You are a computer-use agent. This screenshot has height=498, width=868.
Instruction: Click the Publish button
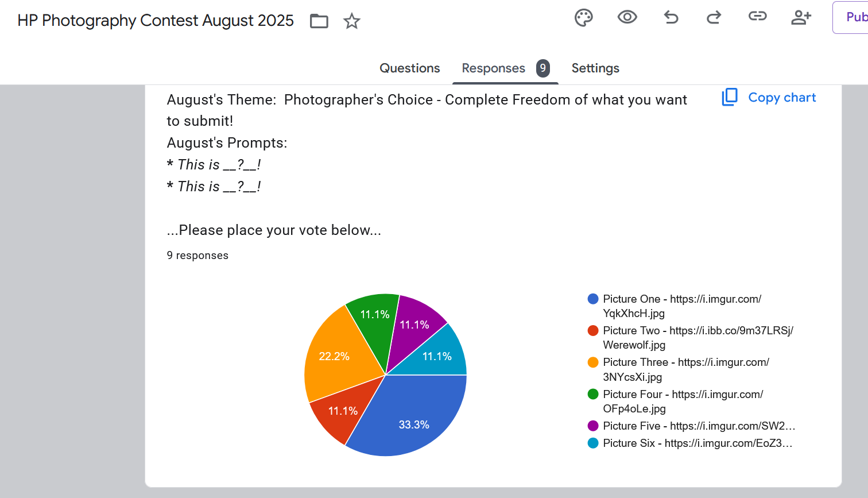click(x=851, y=18)
